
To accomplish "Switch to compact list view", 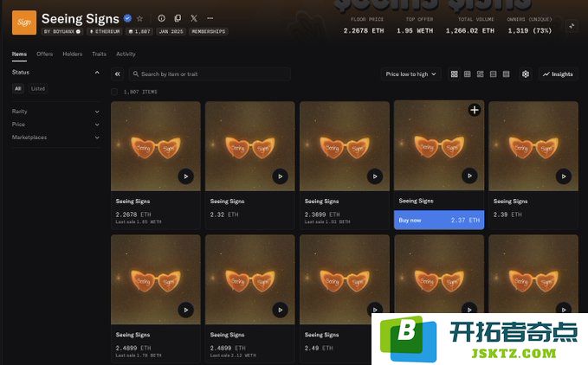I will point(507,74).
